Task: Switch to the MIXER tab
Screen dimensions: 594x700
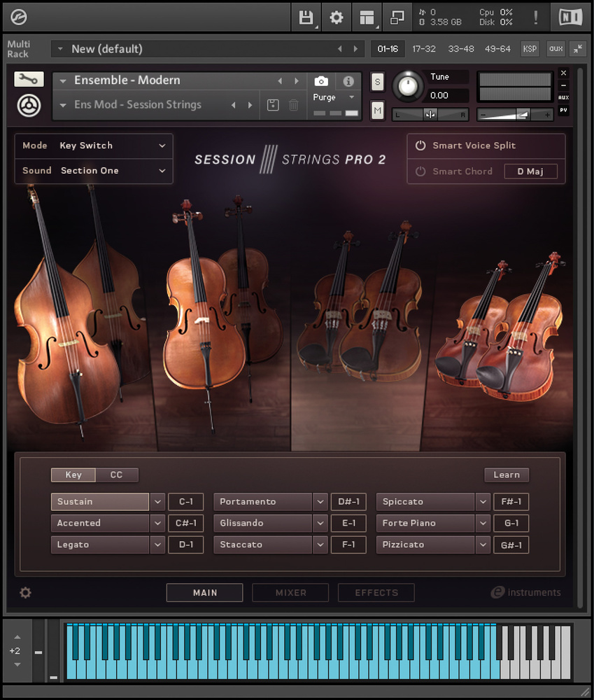Action: [290, 593]
